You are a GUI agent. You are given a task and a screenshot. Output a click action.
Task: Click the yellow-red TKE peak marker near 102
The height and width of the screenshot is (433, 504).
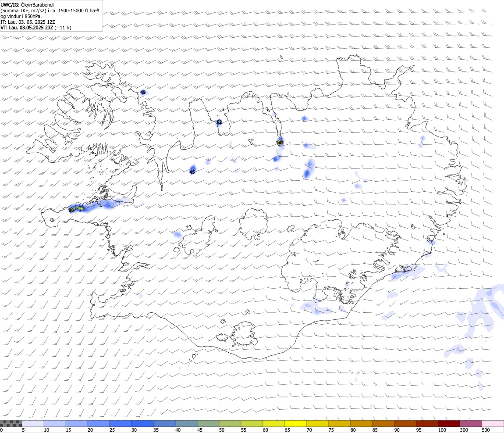280,143
